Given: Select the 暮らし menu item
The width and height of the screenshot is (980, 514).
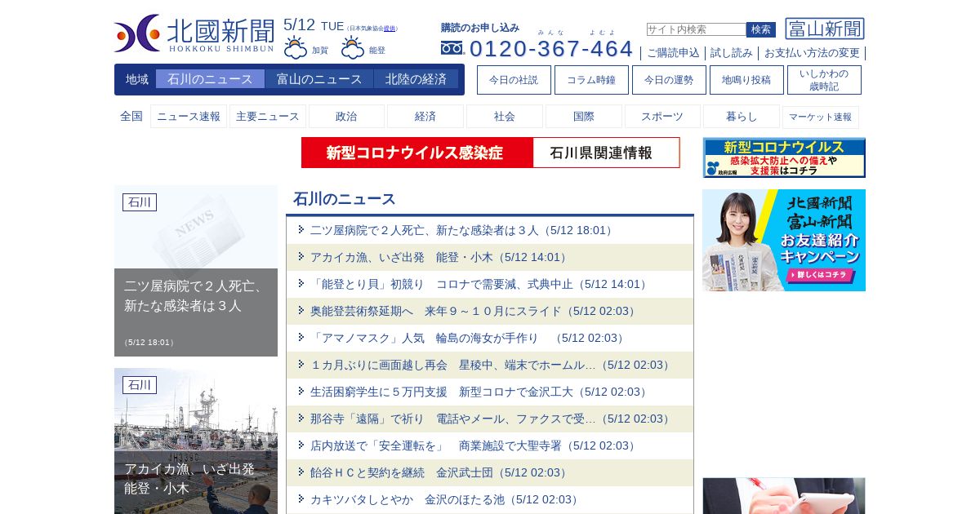Looking at the screenshot, I should pyautogui.click(x=742, y=117).
